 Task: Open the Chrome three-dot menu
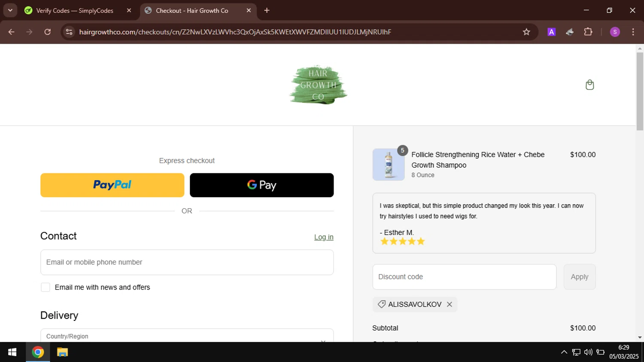point(633,32)
